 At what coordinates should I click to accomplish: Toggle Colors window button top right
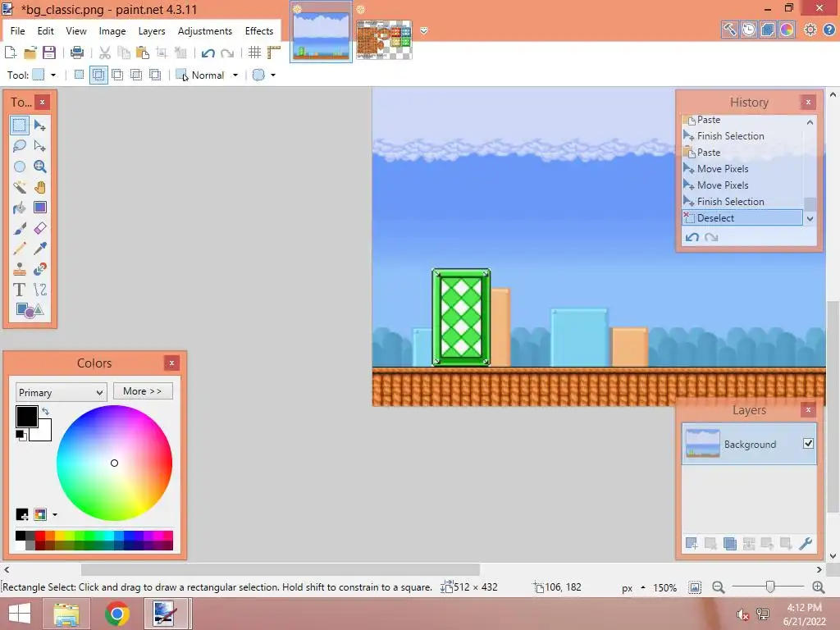pyautogui.click(x=787, y=30)
